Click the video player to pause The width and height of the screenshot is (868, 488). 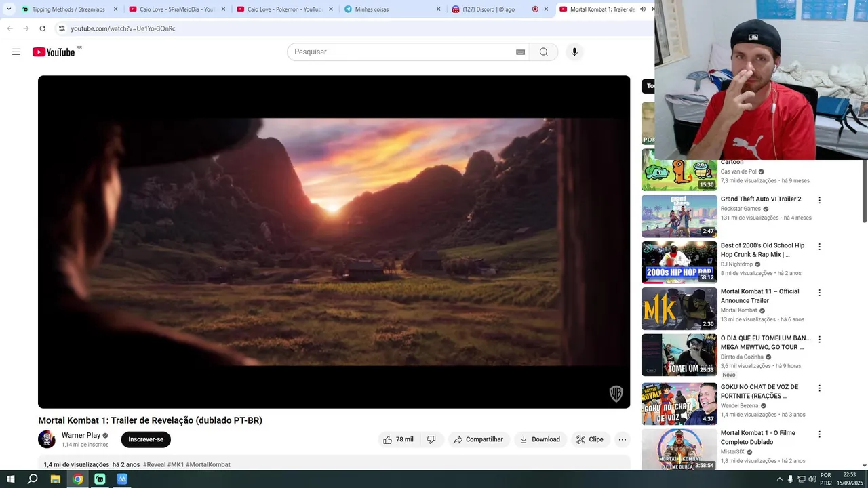click(x=334, y=242)
